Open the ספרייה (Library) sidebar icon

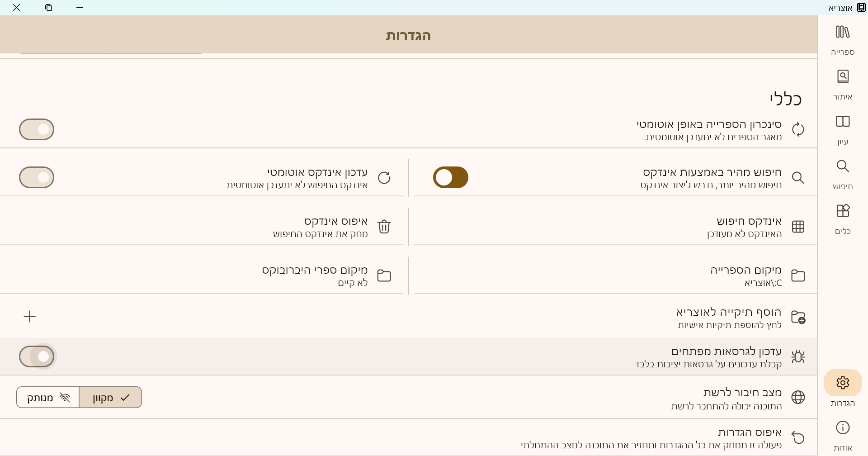point(842,38)
